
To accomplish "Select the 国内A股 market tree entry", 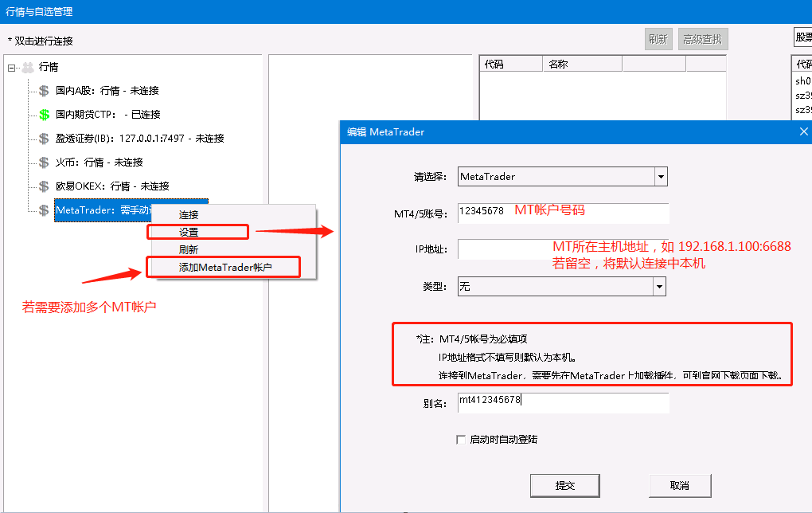I will pos(107,91).
